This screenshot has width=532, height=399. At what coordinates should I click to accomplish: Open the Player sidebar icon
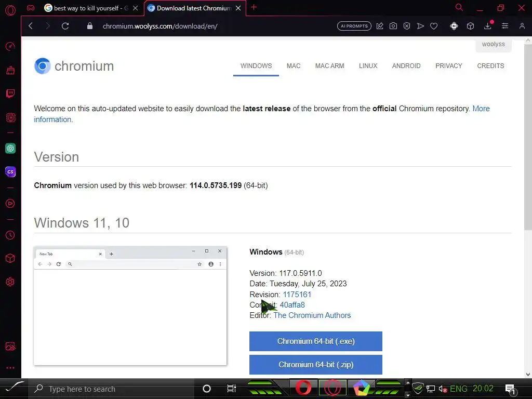coord(10,203)
